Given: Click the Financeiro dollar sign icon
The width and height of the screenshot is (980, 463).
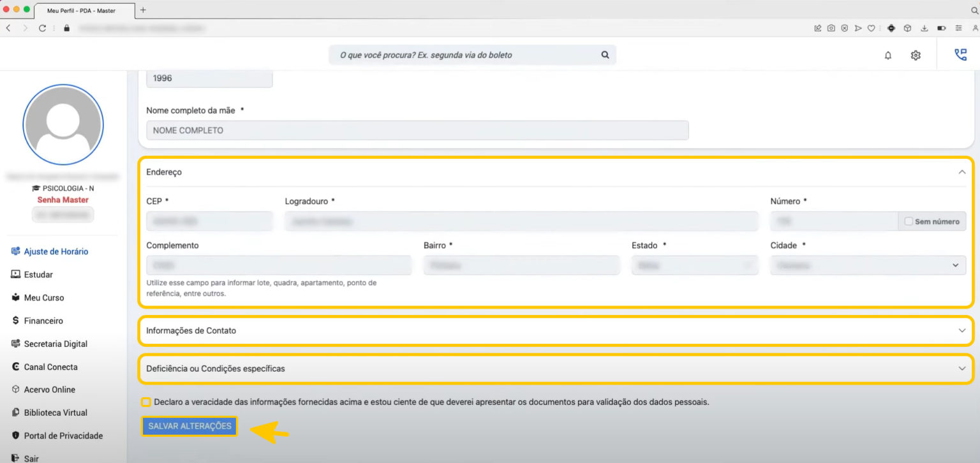Looking at the screenshot, I should coord(16,320).
